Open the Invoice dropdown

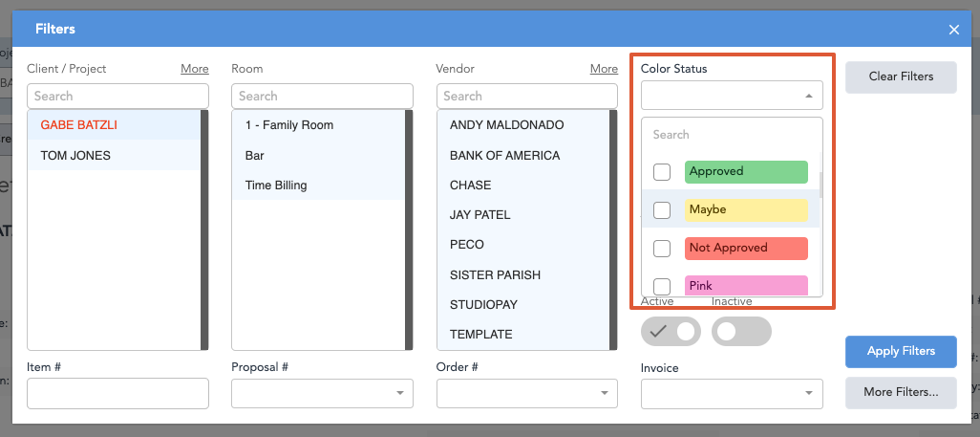point(732,394)
